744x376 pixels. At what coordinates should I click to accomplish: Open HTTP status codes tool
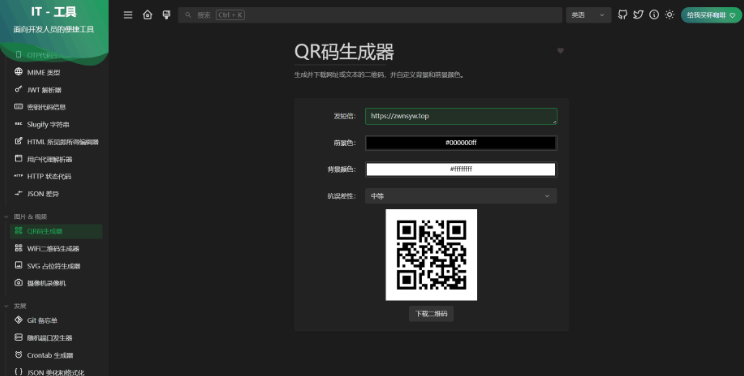coord(56,176)
